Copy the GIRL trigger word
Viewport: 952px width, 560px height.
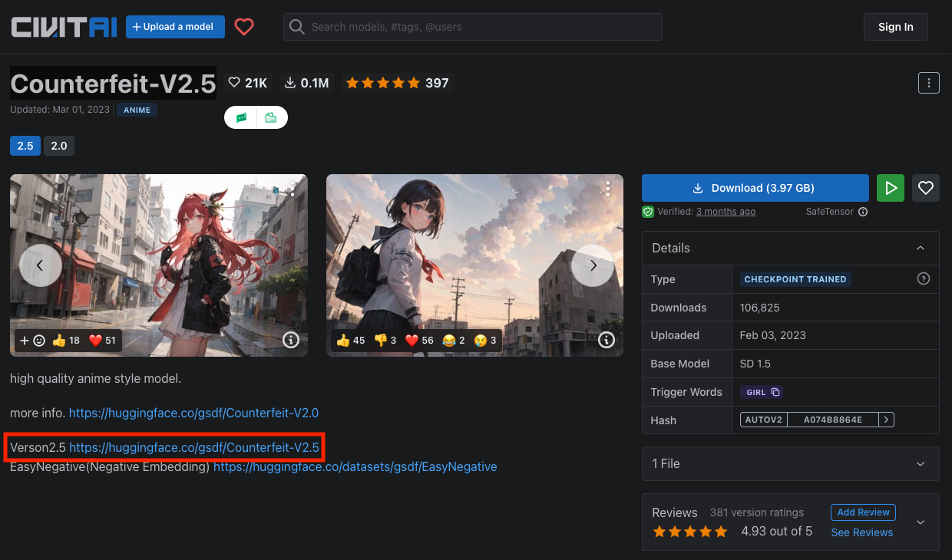point(775,392)
